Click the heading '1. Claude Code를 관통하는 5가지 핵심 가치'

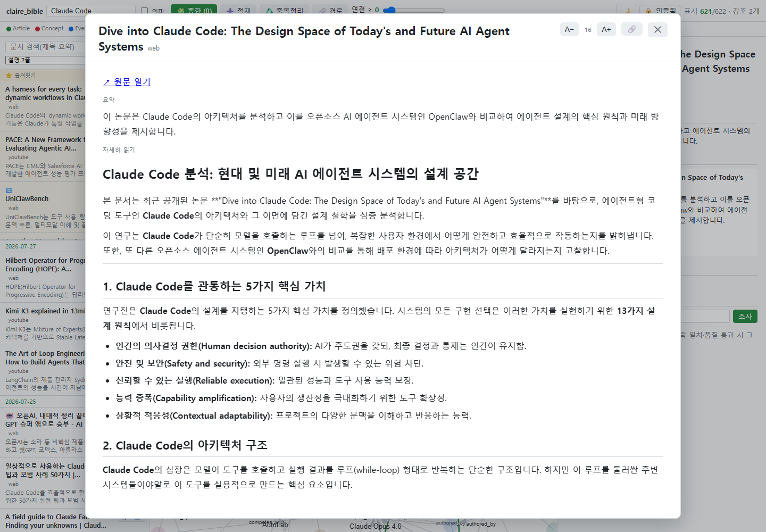tap(214, 286)
